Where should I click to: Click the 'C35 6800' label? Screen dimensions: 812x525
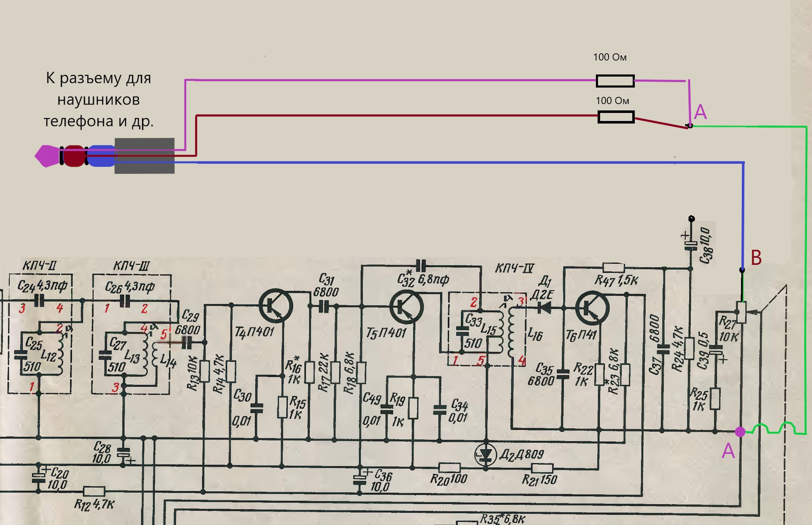coord(541,374)
